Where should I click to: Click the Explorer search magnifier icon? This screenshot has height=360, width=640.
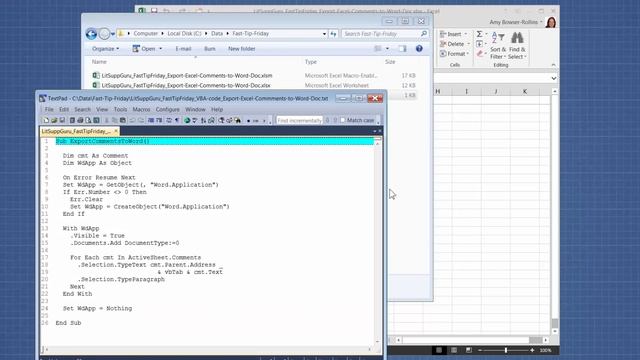point(424,34)
